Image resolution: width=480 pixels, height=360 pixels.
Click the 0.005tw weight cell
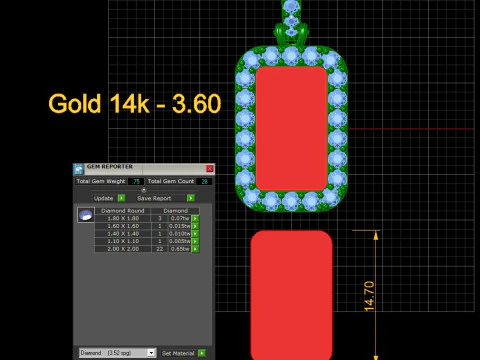(180, 241)
